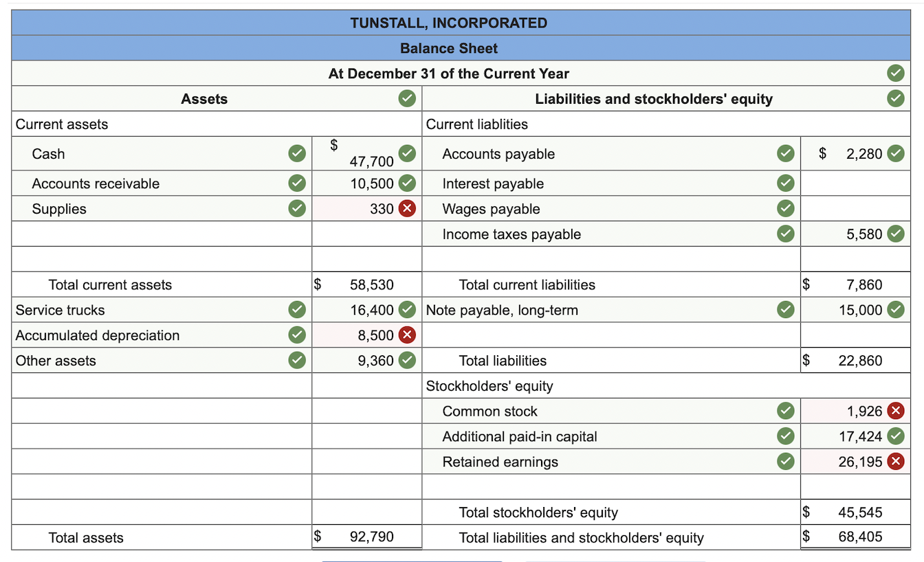Click the Common stock account label
Screen dimensions: 924x562
pos(489,412)
